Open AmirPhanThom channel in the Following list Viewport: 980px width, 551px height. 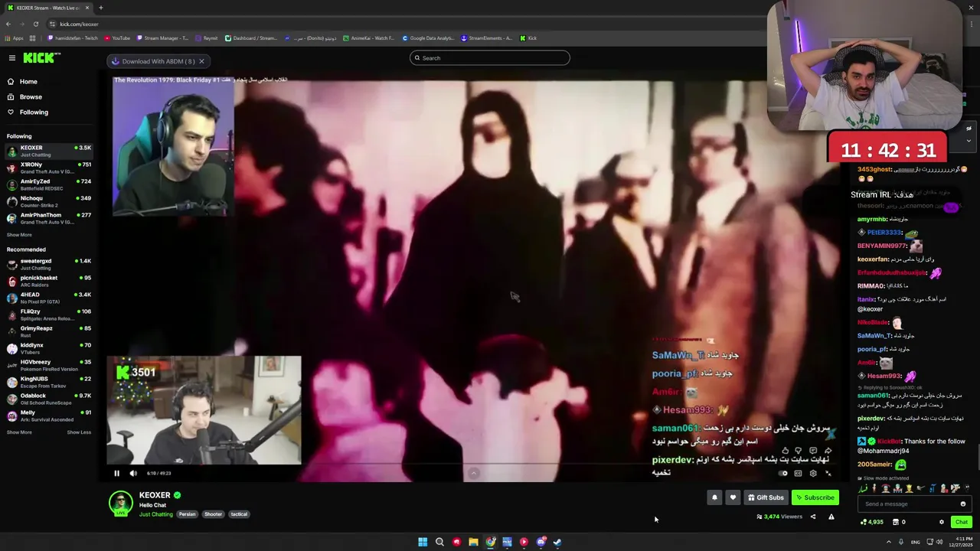49,218
